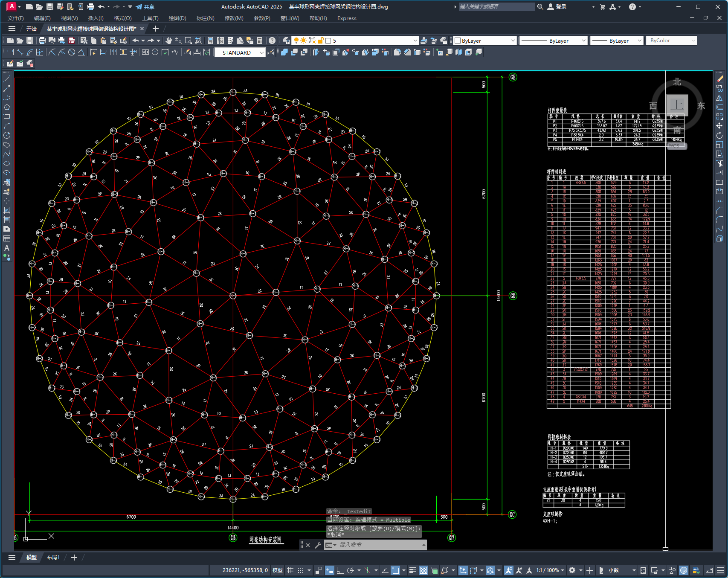Click the 模型 model space status button

tap(278, 570)
